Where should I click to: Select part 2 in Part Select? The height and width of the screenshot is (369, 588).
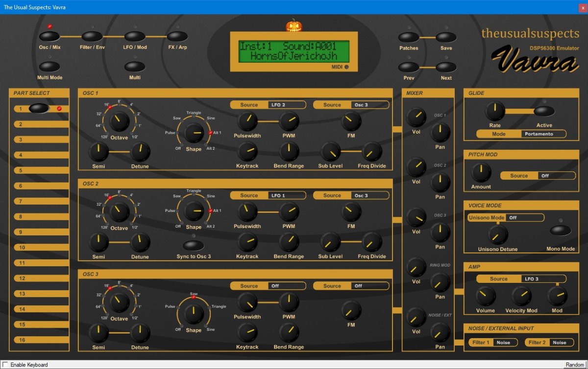[42, 124]
